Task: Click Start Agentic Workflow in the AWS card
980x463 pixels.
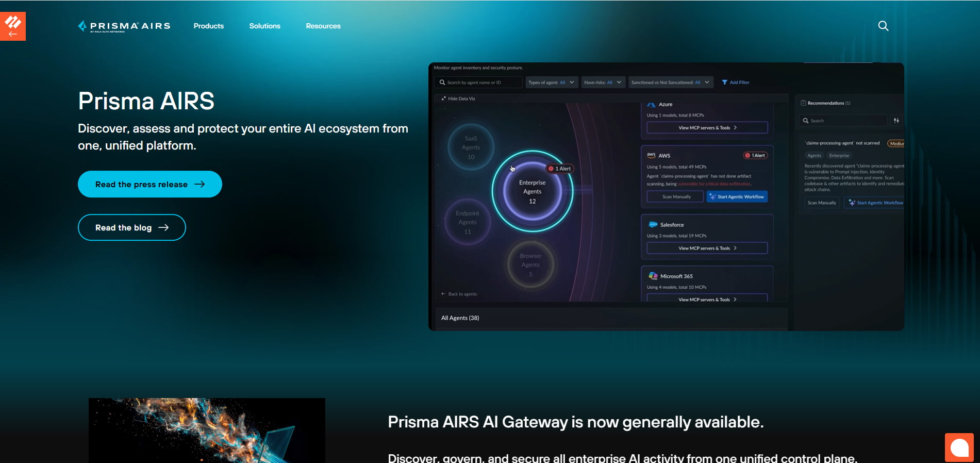Action: pyautogui.click(x=737, y=196)
